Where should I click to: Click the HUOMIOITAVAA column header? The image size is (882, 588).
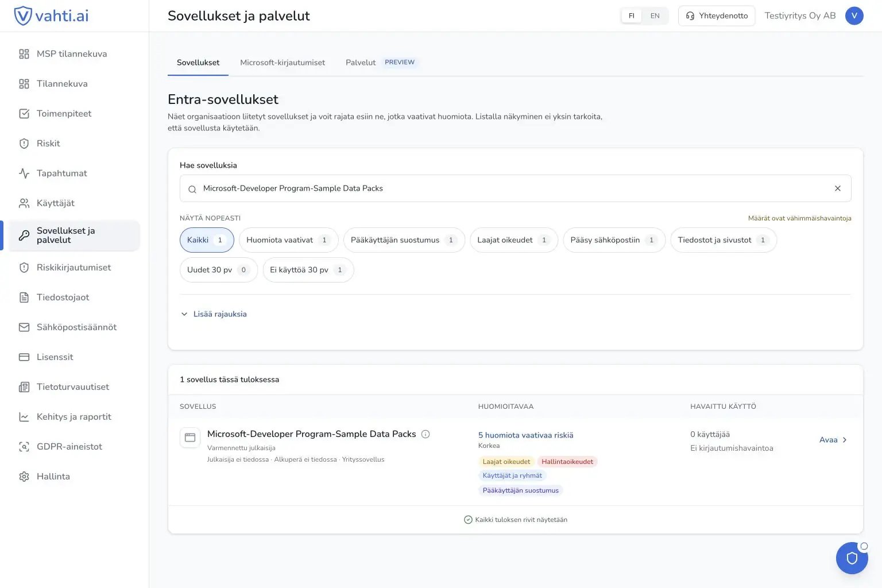click(506, 407)
